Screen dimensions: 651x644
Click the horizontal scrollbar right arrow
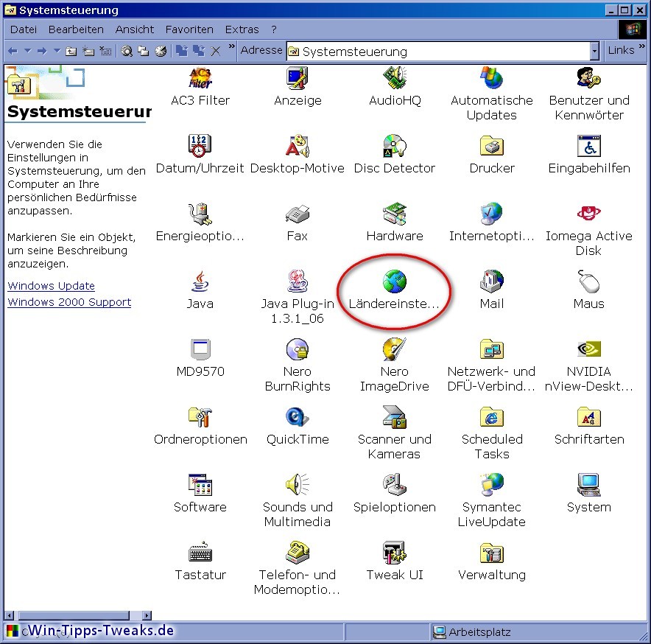[147, 615]
